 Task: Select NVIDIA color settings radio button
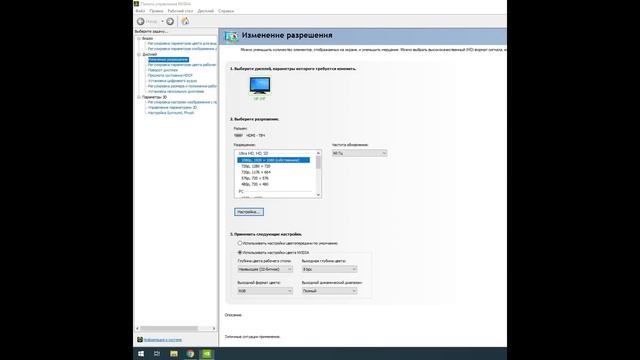[x=240, y=253]
